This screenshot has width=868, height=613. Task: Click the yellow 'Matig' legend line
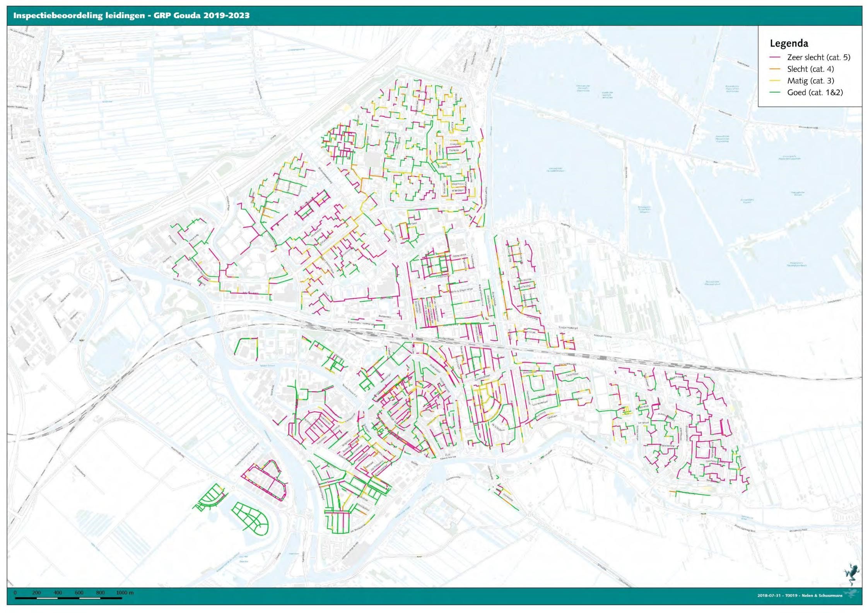click(775, 81)
